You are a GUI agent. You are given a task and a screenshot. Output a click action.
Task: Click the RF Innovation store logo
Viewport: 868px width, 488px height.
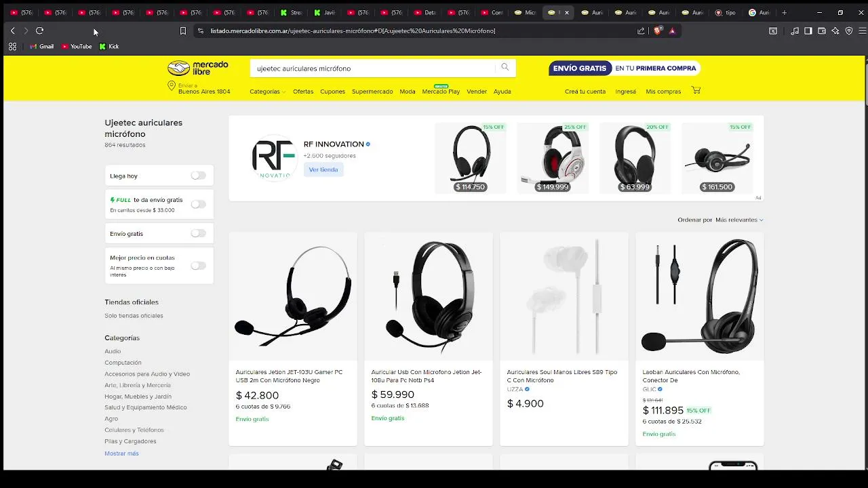(x=274, y=158)
